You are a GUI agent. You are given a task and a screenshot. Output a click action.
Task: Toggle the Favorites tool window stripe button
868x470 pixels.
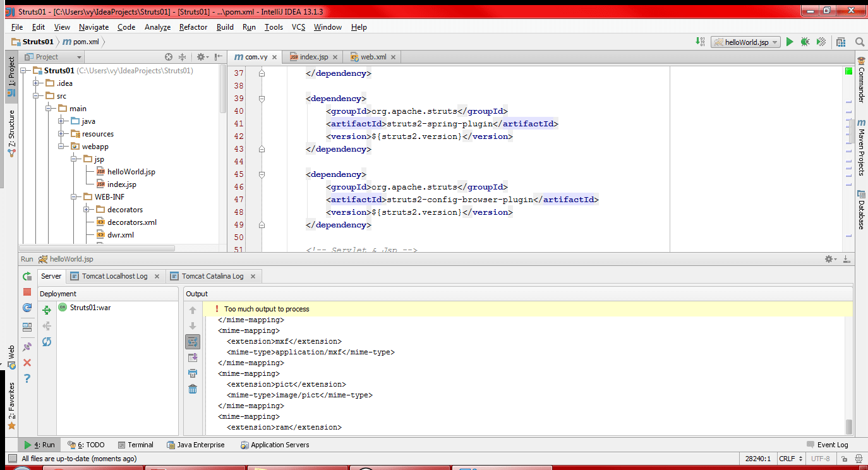point(11,406)
